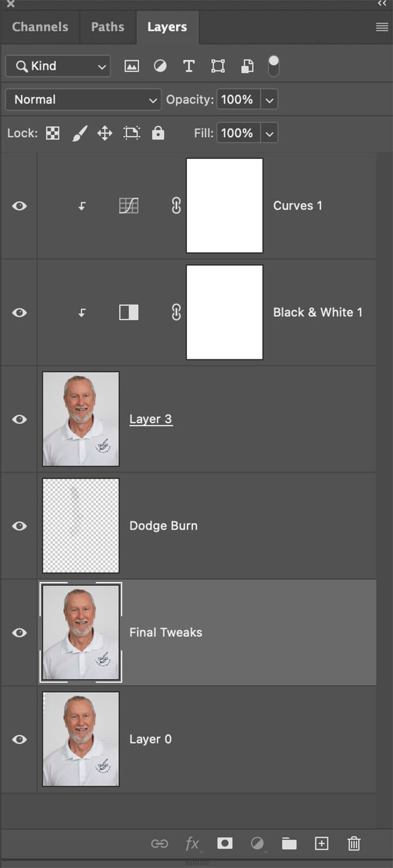The width and height of the screenshot is (393, 868).
Task: Toggle layer filtering on or off
Action: click(x=274, y=66)
